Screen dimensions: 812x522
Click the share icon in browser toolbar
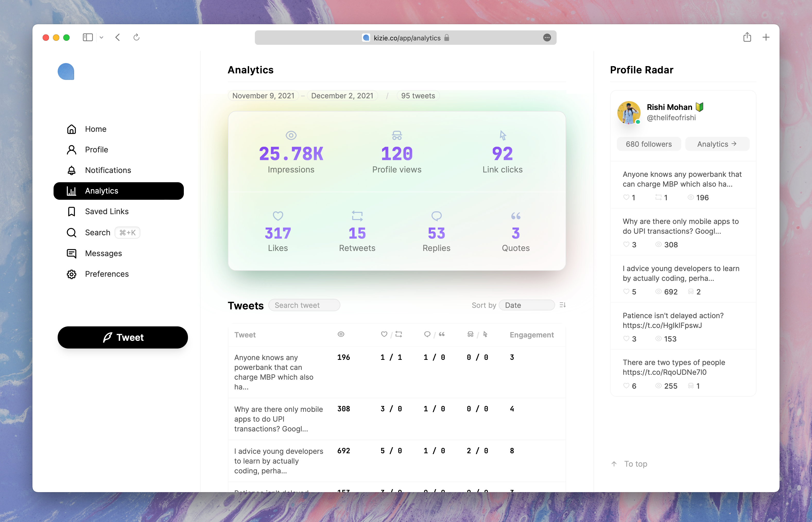tap(747, 37)
